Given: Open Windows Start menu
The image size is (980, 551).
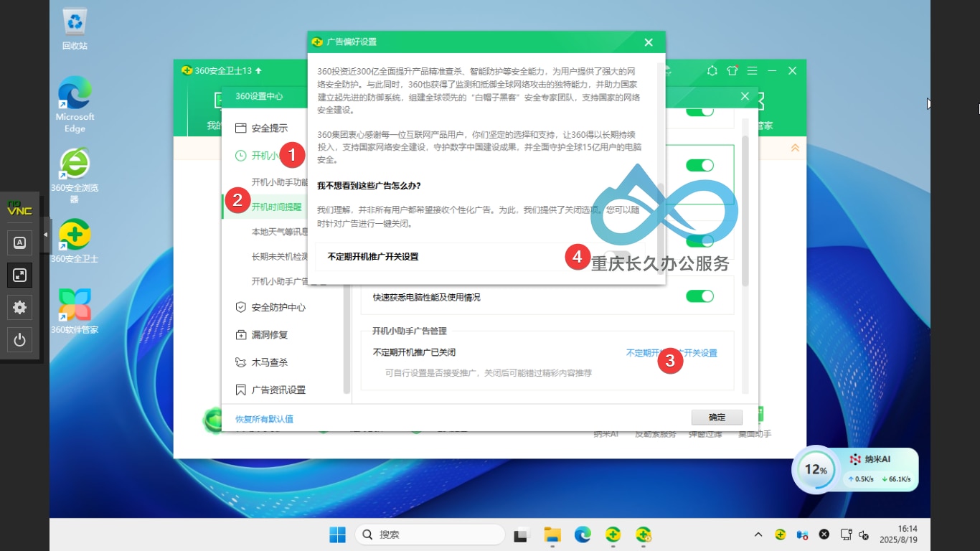Looking at the screenshot, I should (337, 534).
